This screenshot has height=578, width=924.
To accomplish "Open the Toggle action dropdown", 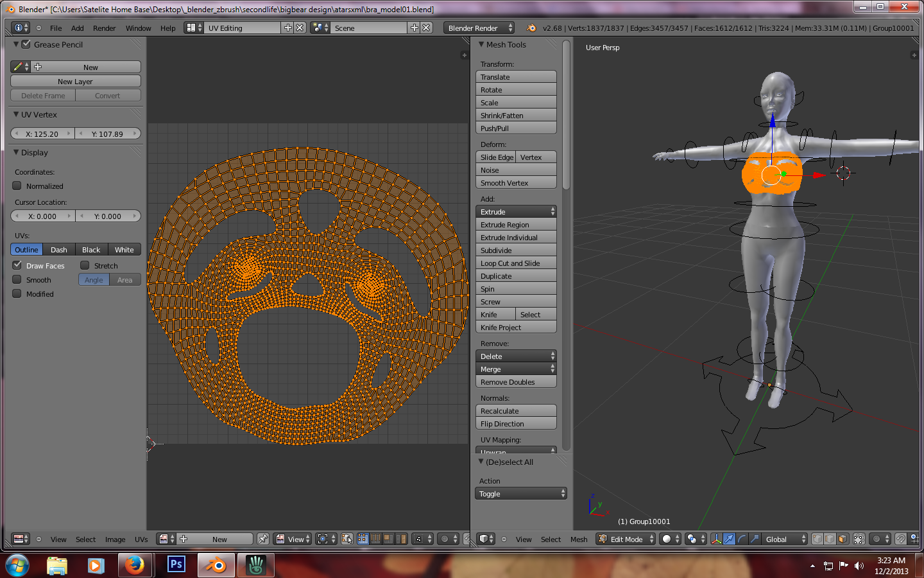I will pos(520,493).
